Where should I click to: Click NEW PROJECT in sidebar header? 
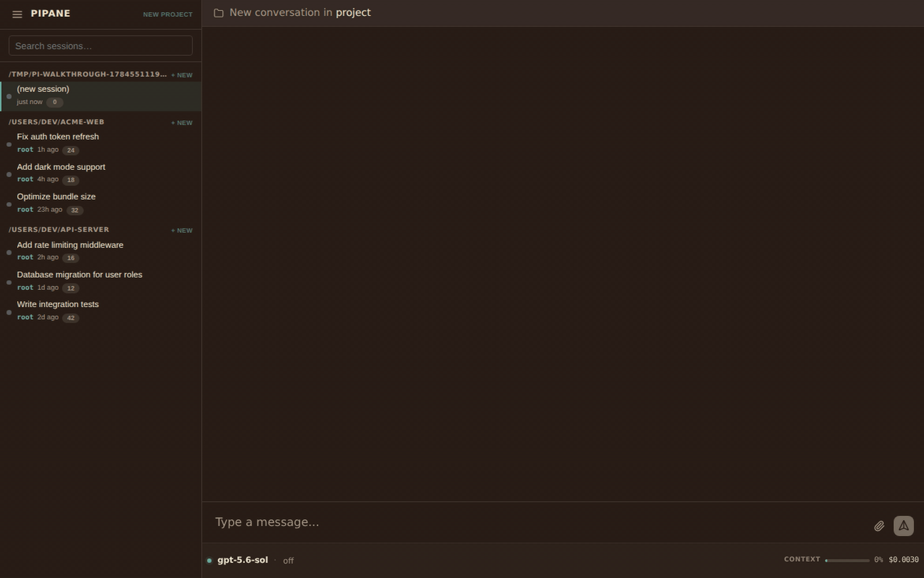point(167,14)
